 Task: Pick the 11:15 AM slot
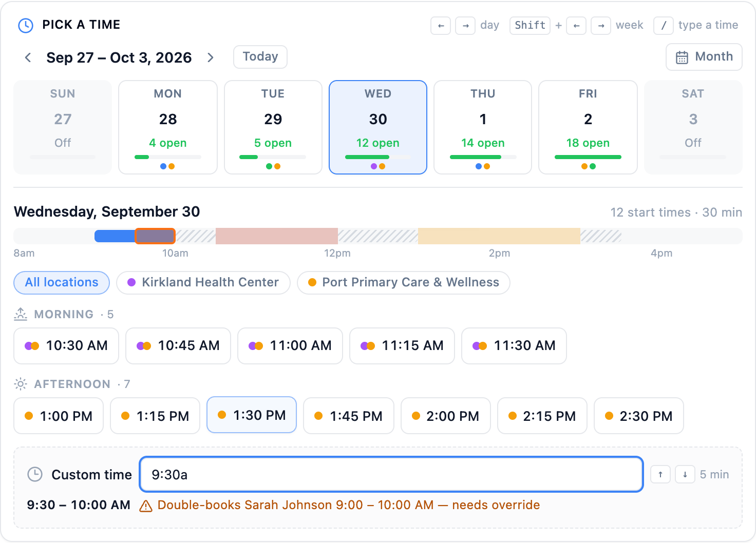pos(402,346)
